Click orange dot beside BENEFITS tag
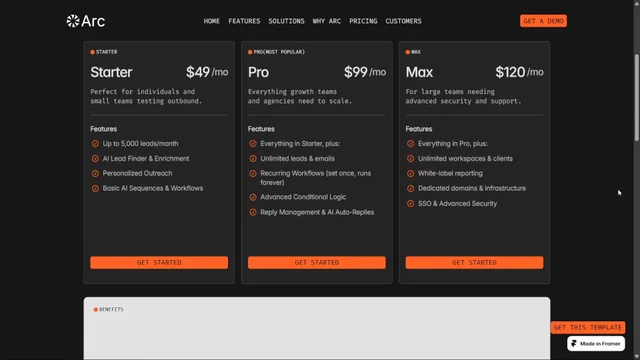This screenshot has height=360, width=640. click(96, 309)
